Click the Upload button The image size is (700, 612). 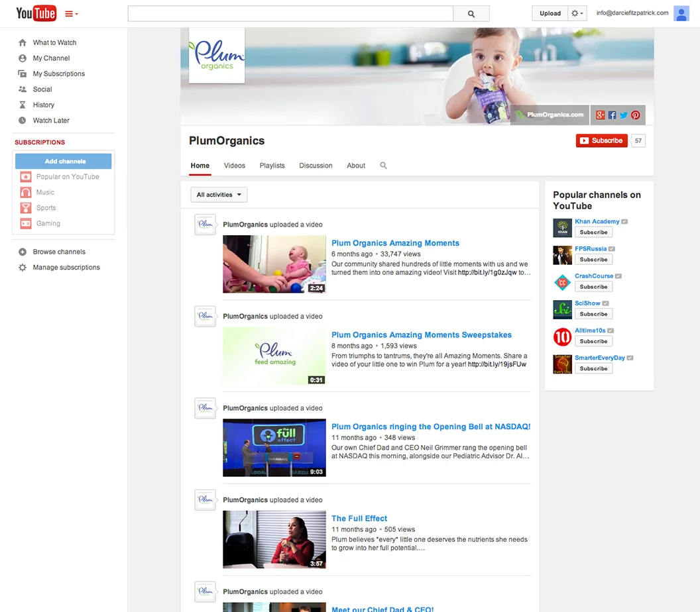(x=550, y=13)
